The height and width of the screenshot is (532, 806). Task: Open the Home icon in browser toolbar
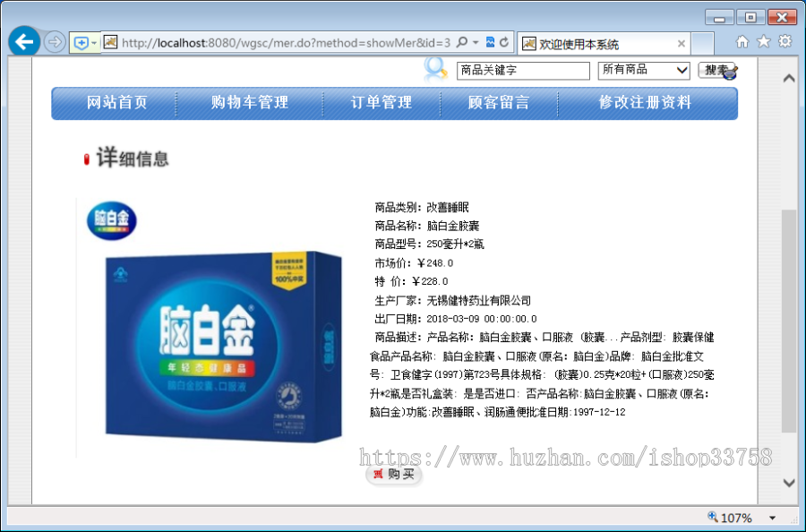click(x=742, y=42)
